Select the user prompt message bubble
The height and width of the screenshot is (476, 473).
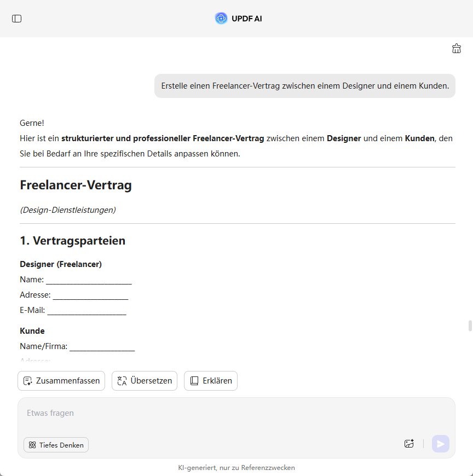tap(305, 86)
